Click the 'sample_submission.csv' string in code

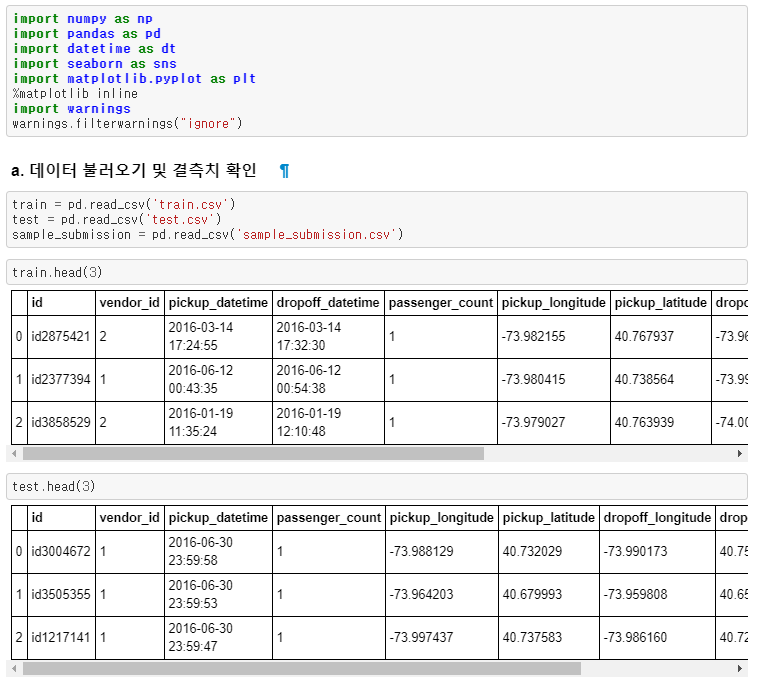(319, 235)
